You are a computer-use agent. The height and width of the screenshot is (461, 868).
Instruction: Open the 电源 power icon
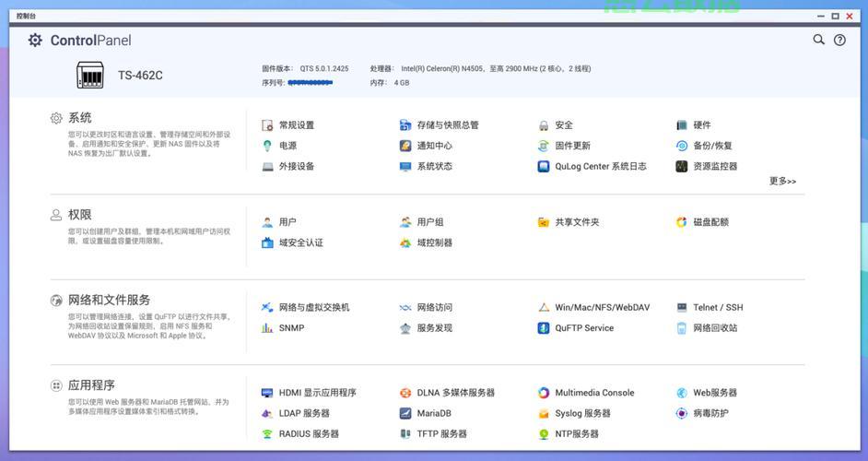(267, 146)
